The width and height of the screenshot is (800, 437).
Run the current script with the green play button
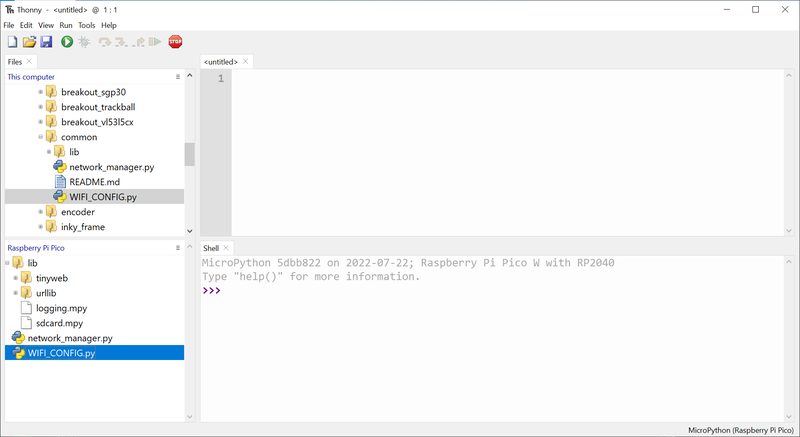(x=67, y=42)
